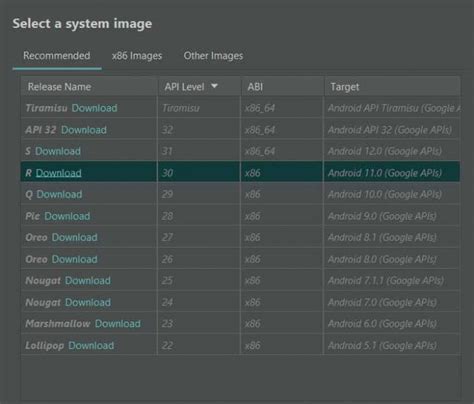Download the Lollipop system image
474x404 pixels.
tap(91, 345)
